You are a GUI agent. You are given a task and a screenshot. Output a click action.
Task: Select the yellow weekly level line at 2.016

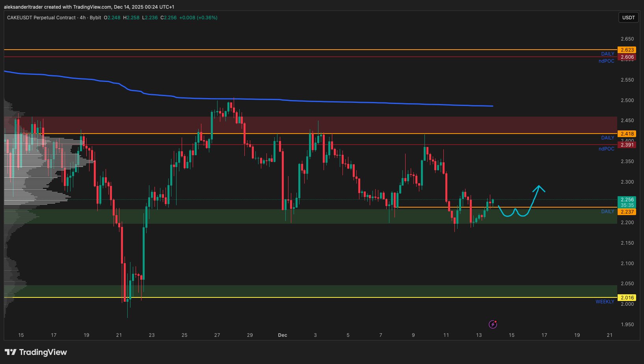pos(310,297)
